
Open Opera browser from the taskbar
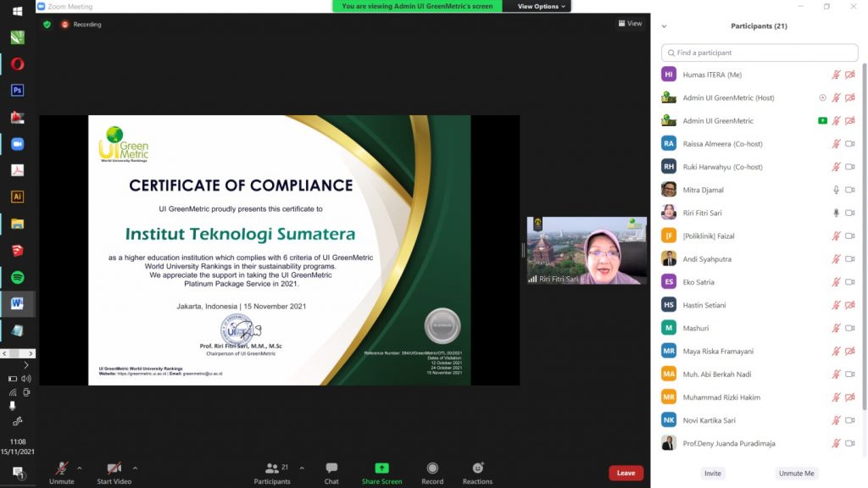coord(17,64)
